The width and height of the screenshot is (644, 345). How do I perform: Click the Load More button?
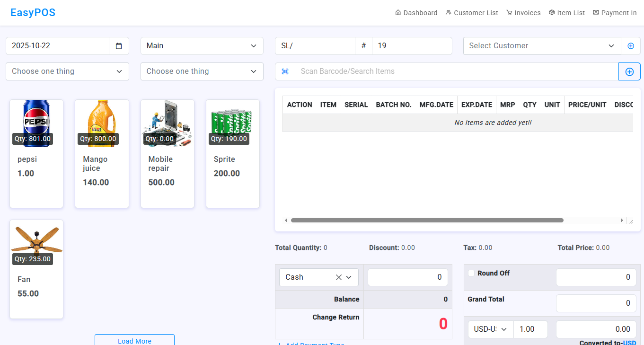134,340
